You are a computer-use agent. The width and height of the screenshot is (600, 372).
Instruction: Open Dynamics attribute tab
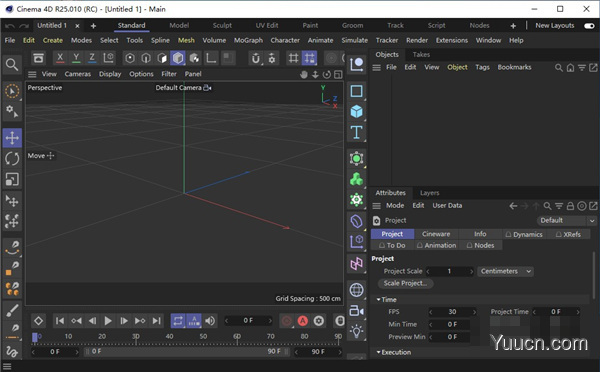(x=523, y=234)
